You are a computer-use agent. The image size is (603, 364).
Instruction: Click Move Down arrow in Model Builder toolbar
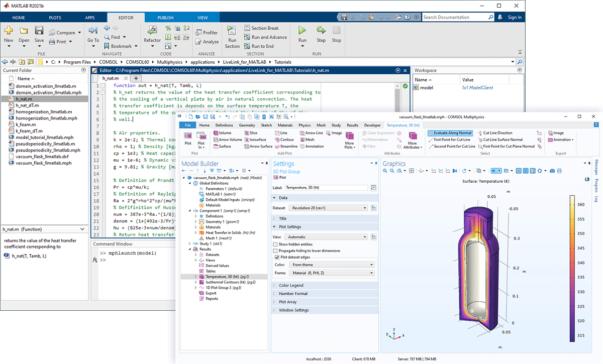(x=205, y=171)
